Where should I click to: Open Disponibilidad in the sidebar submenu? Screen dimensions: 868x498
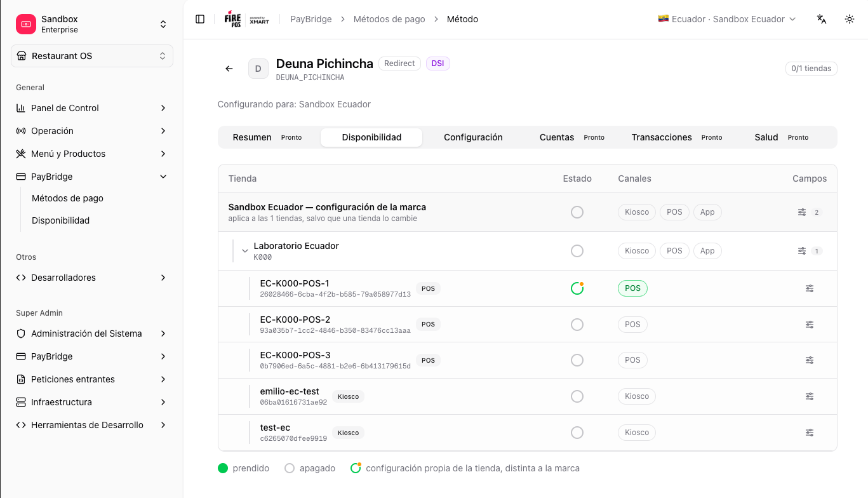click(60, 220)
